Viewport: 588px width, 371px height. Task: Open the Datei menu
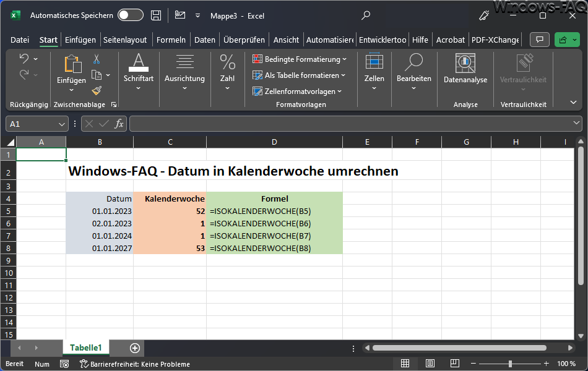[20, 40]
